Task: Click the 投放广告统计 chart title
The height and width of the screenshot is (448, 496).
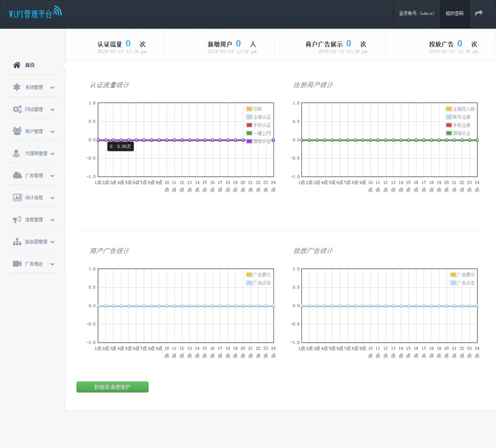Action: click(x=313, y=251)
